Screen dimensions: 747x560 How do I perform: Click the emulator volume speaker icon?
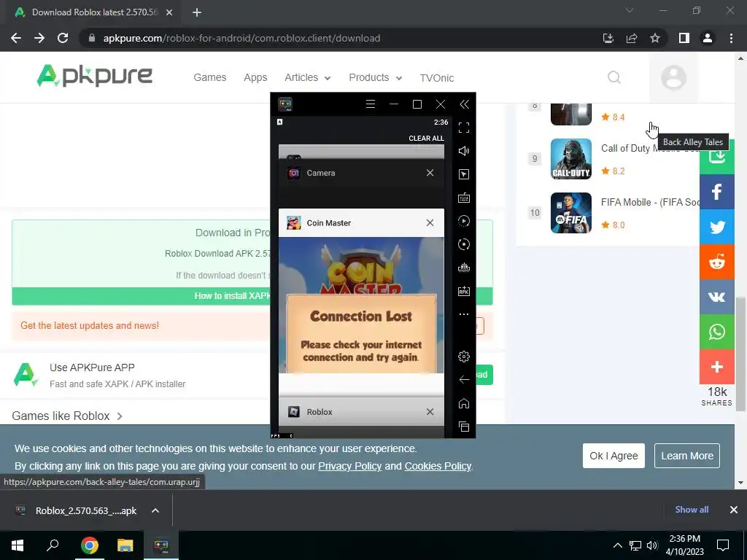click(463, 151)
